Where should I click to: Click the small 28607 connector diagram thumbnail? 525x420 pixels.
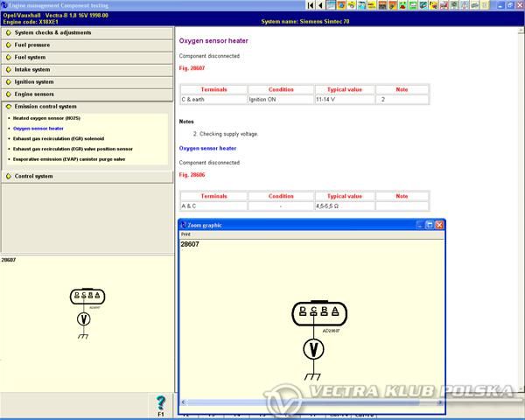point(87,313)
